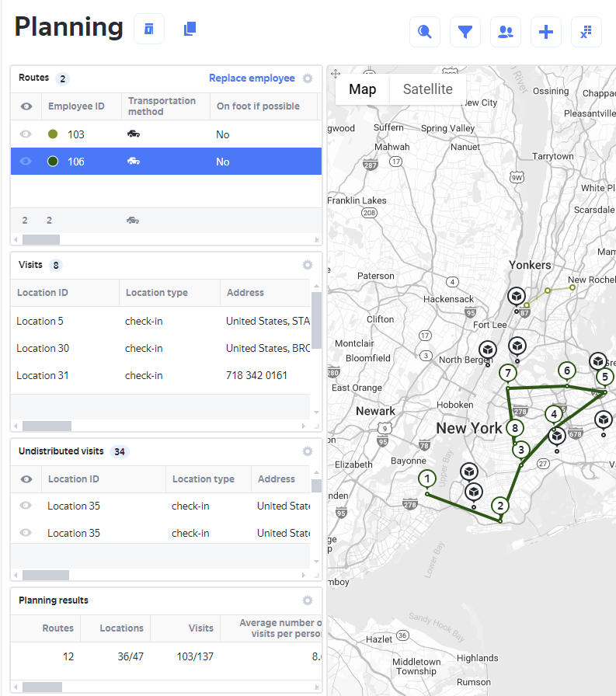Open the filter funnel icon
616x696 pixels.
[465, 32]
